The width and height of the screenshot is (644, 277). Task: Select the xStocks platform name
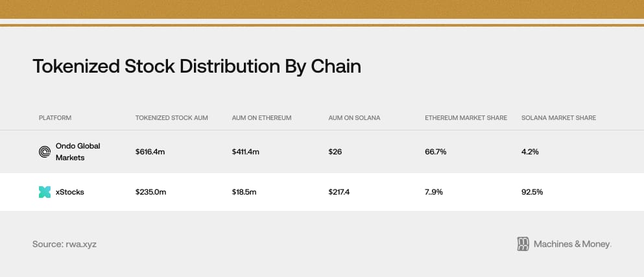click(x=69, y=192)
